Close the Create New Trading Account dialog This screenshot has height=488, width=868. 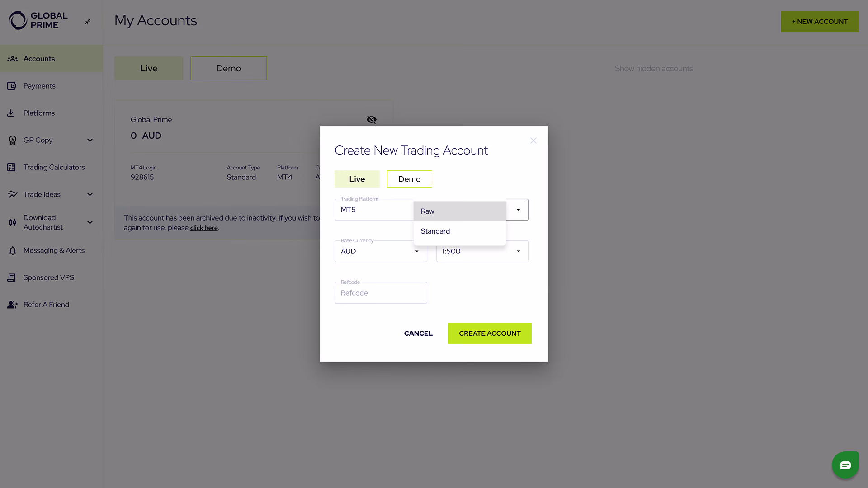click(533, 141)
